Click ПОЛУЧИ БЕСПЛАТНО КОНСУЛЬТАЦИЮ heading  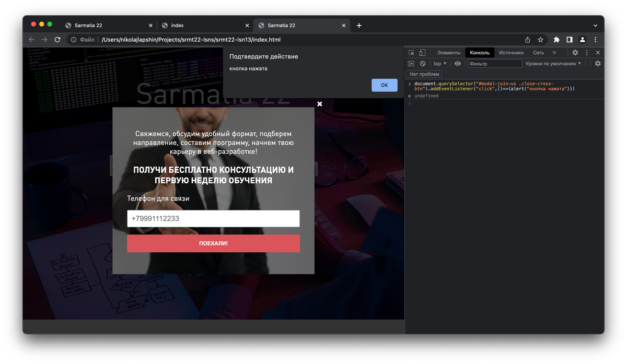click(x=213, y=175)
